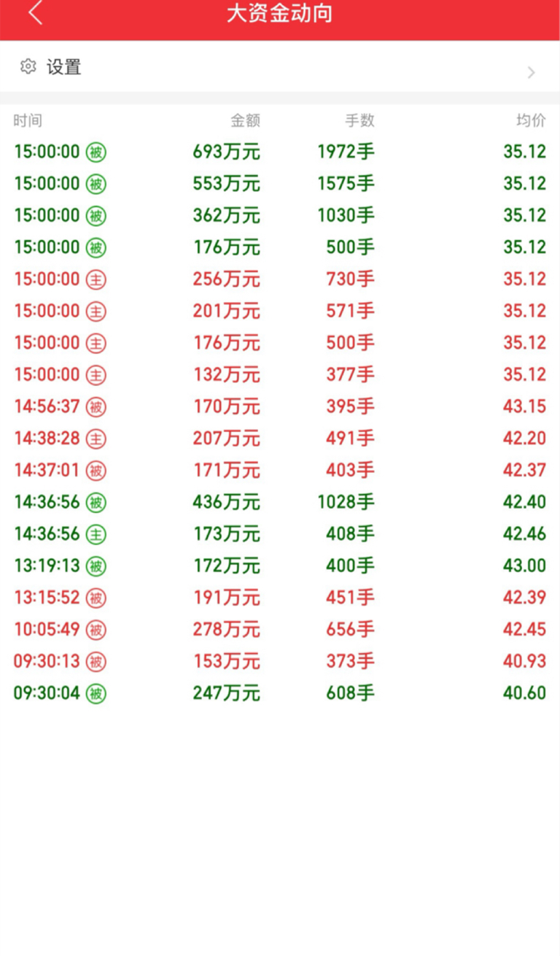The height and width of the screenshot is (956, 560).
Task: Tap the 大资金动向 page title
Action: [279, 14]
